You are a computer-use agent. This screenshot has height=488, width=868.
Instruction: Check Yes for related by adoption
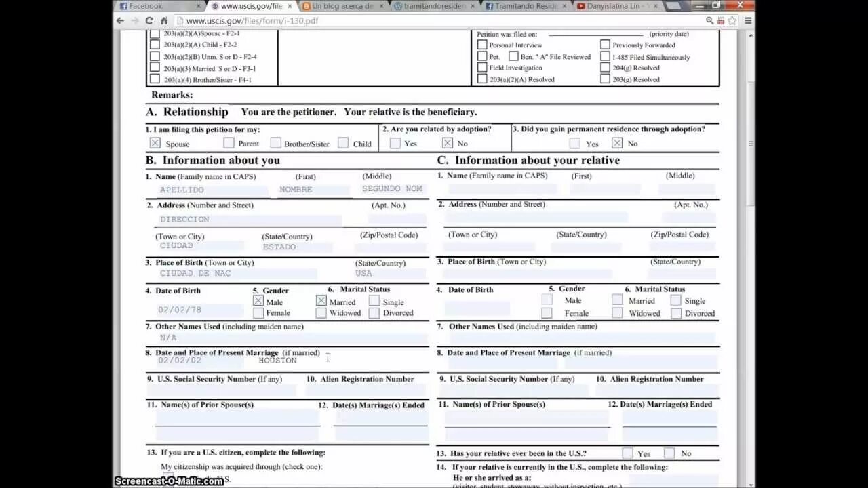(x=395, y=143)
